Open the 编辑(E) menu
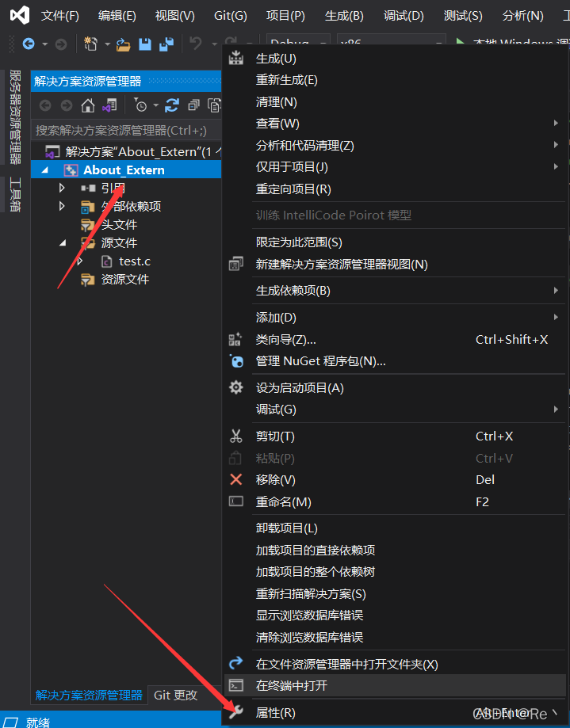 click(117, 16)
